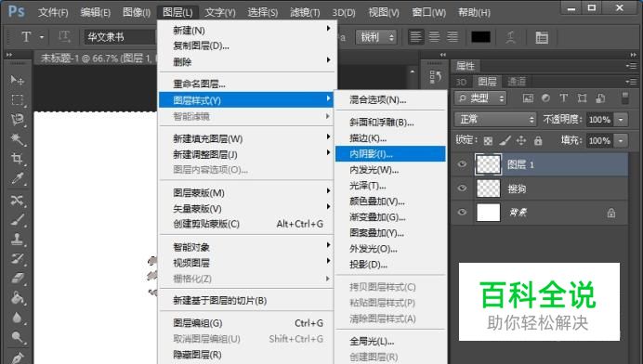Filter layers by adjustment type
Image resolution: width=643 pixels, height=364 pixels.
click(545, 98)
